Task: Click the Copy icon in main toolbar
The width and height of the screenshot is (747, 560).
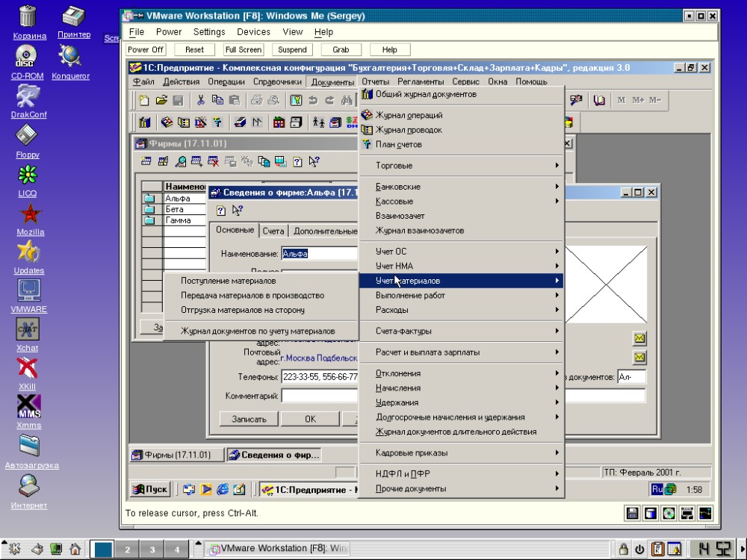Action: (x=217, y=100)
